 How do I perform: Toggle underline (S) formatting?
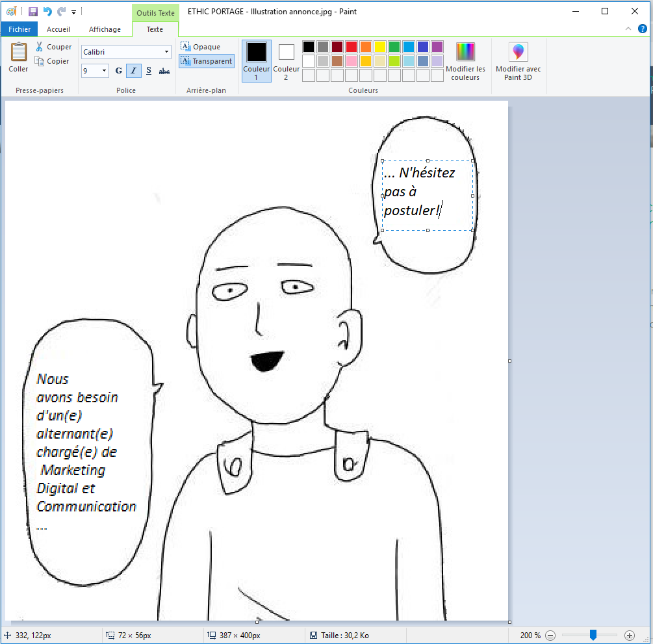[149, 71]
